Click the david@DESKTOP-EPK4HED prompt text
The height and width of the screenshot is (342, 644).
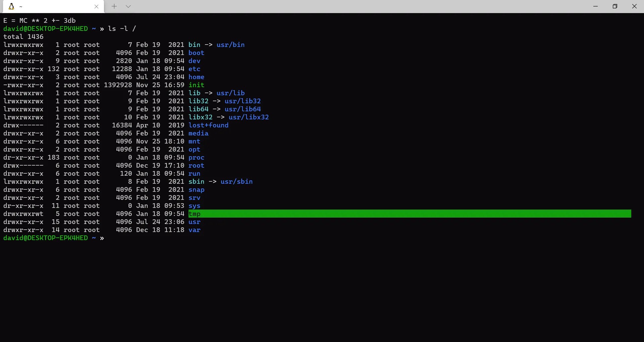[x=46, y=28]
